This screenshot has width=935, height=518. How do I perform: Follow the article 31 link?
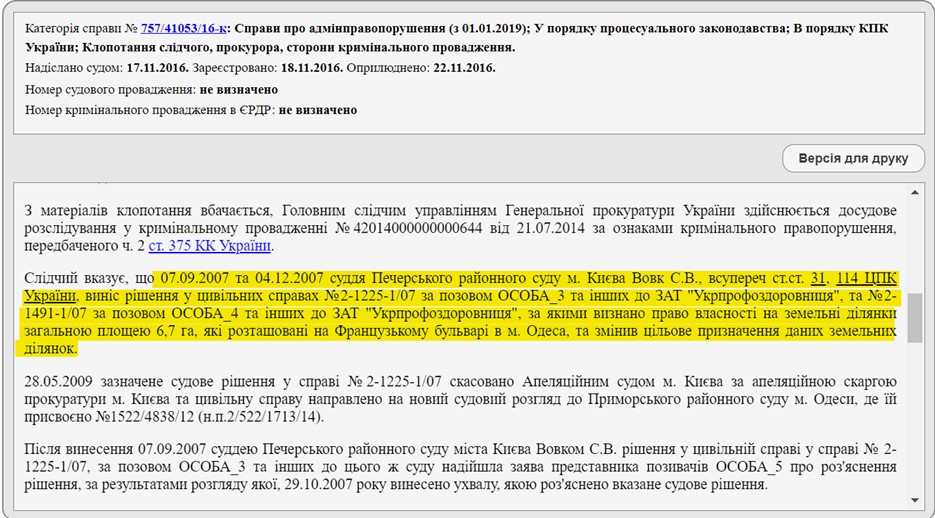(818, 277)
